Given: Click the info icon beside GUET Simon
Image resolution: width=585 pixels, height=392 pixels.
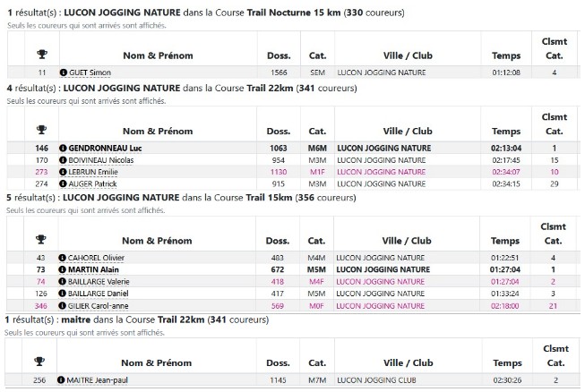Looking at the screenshot, I should (64, 72).
